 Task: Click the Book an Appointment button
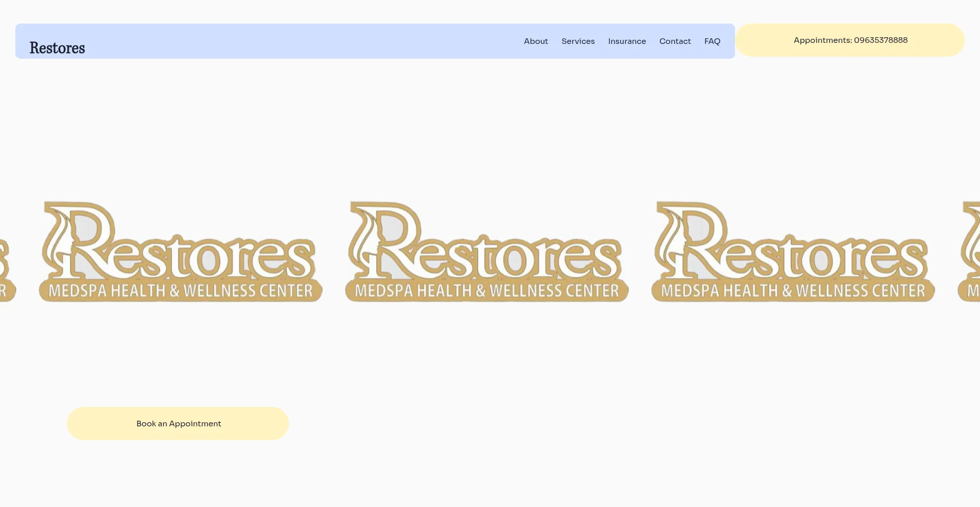click(178, 423)
